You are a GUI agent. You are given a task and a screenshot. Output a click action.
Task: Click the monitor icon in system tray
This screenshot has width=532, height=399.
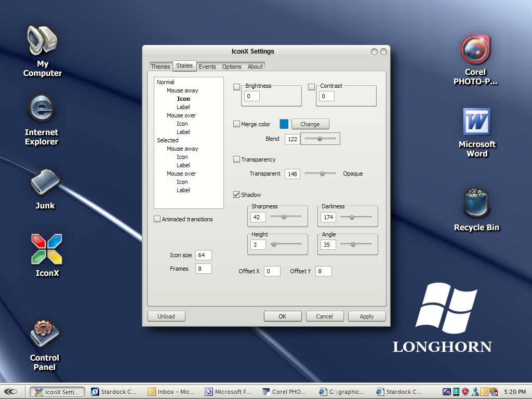[456, 392]
